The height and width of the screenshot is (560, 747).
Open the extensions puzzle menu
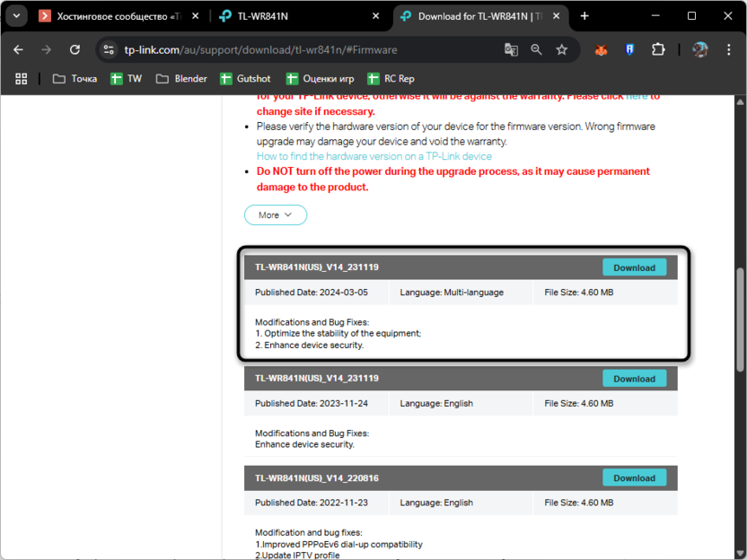tap(658, 49)
